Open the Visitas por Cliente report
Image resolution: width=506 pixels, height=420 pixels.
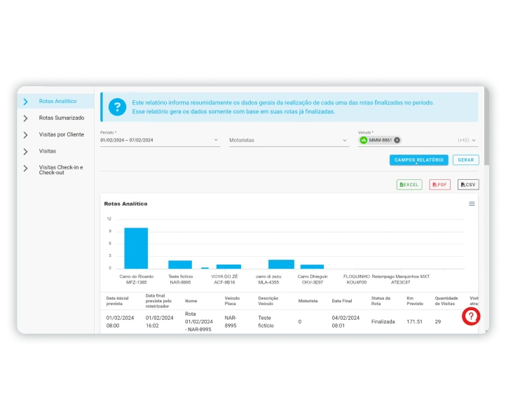click(x=61, y=134)
